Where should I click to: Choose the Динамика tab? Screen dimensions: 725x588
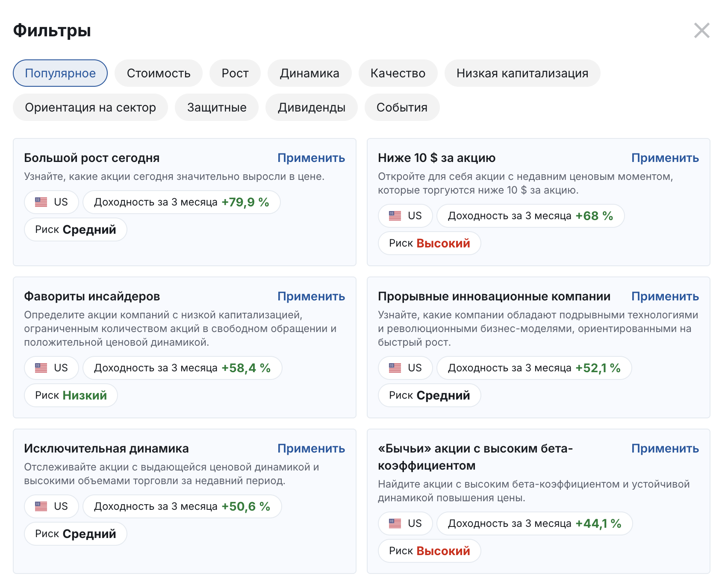(309, 73)
